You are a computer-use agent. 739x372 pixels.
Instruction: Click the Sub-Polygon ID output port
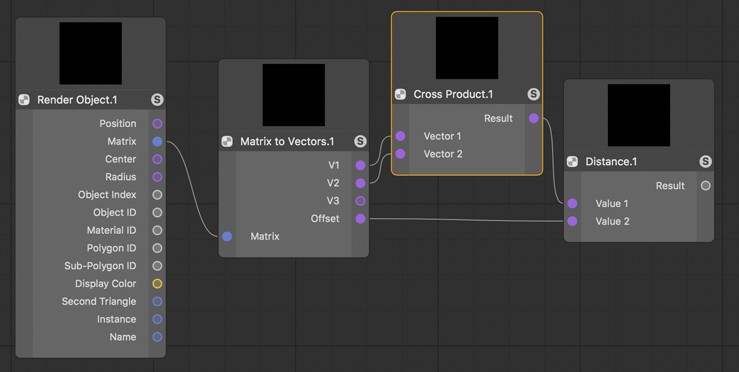pyautogui.click(x=157, y=266)
